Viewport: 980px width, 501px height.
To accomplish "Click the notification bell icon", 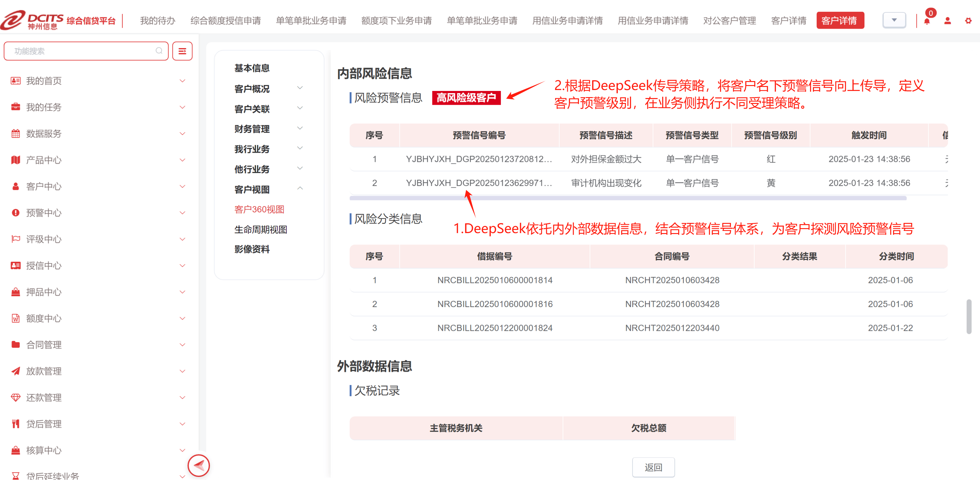I will (927, 21).
